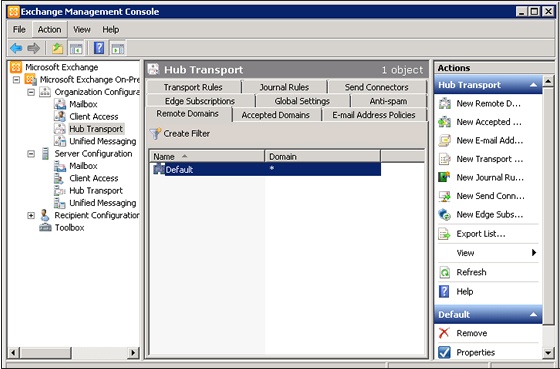Open the Action menu
This screenshot has width=560, height=369.
point(49,29)
